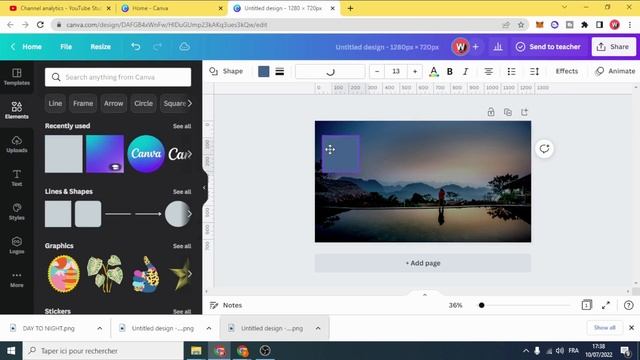Add the rounded square shape
The width and height of the screenshot is (640, 360).
click(88, 214)
